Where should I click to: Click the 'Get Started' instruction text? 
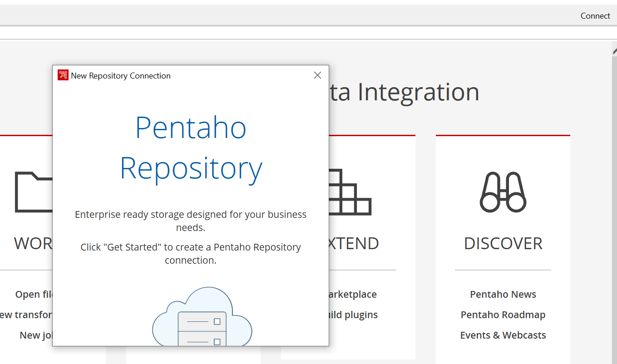click(x=191, y=253)
